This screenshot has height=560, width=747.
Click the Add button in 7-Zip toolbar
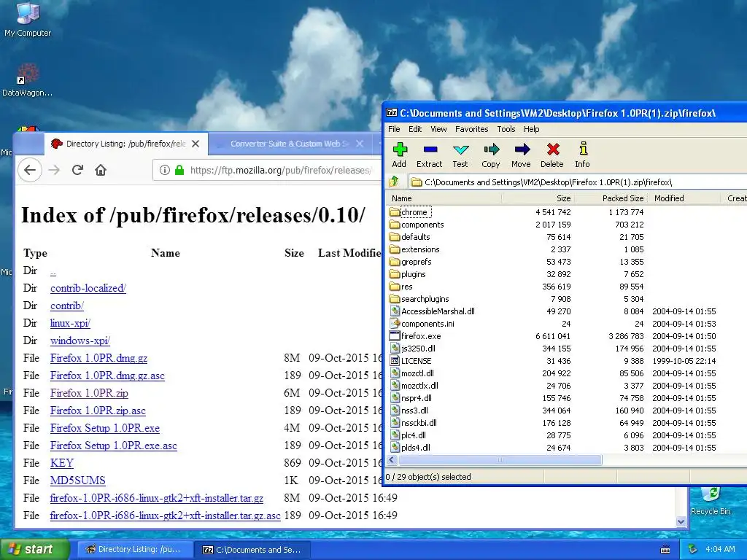click(x=399, y=155)
